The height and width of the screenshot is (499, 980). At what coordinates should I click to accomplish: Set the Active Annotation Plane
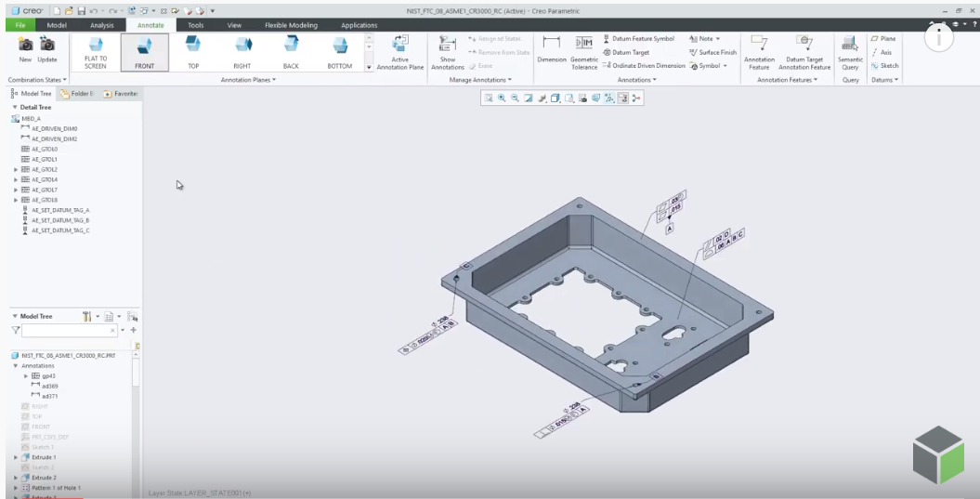click(x=400, y=51)
